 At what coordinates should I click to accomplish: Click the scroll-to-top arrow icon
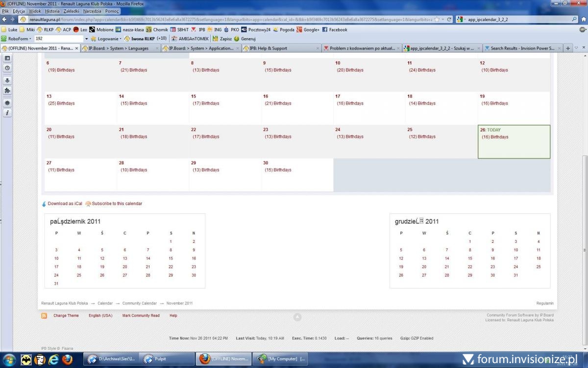(x=297, y=317)
